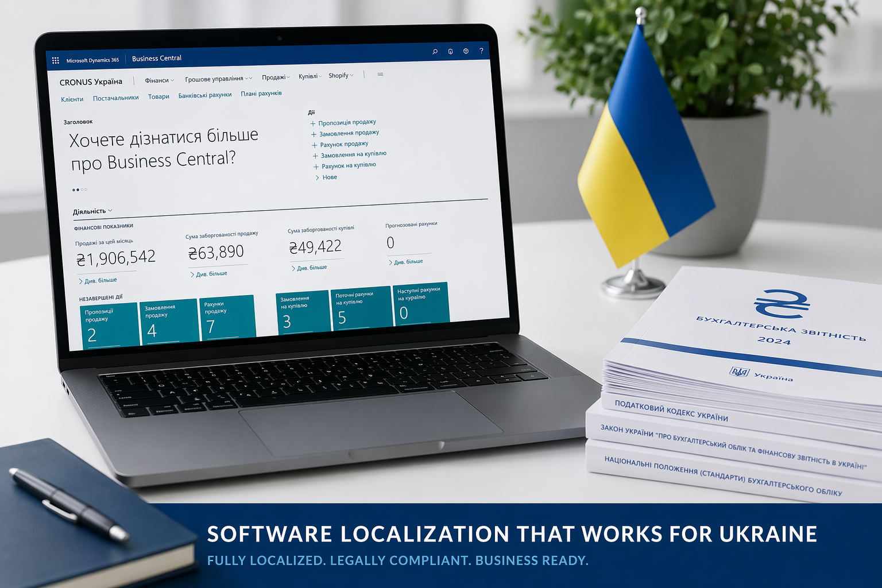Open Див. більше under ₴49,422
The height and width of the screenshot is (588, 882).
coord(309,268)
